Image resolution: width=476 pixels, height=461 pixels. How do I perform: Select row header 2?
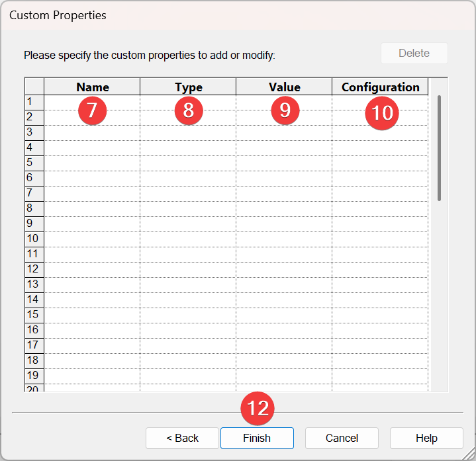click(x=34, y=118)
